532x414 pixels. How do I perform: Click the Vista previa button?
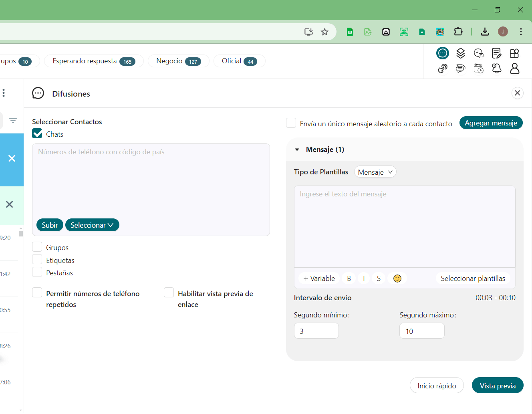[x=498, y=386]
